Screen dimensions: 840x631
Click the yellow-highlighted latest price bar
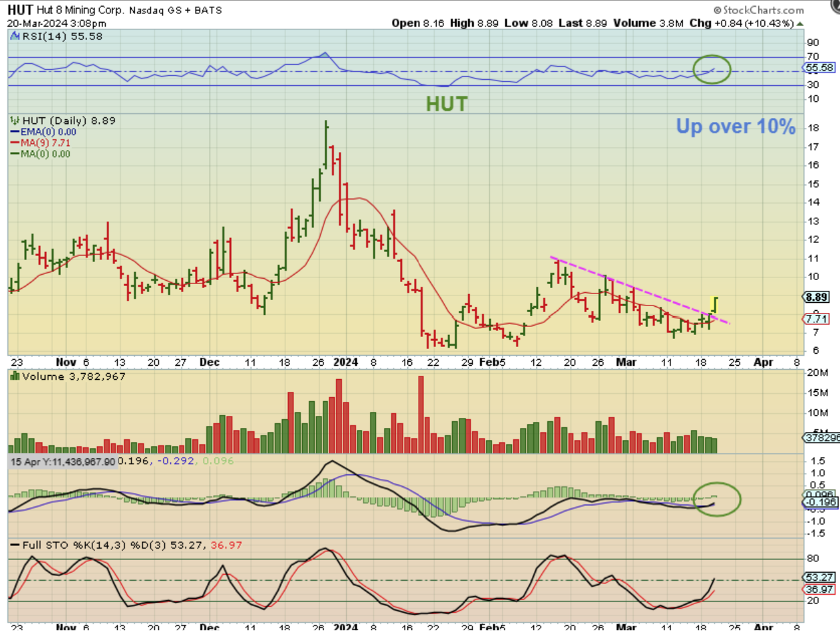pos(715,305)
